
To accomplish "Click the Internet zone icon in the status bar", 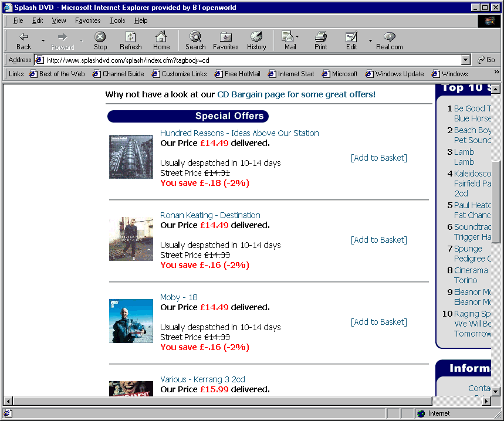I will 421,413.
